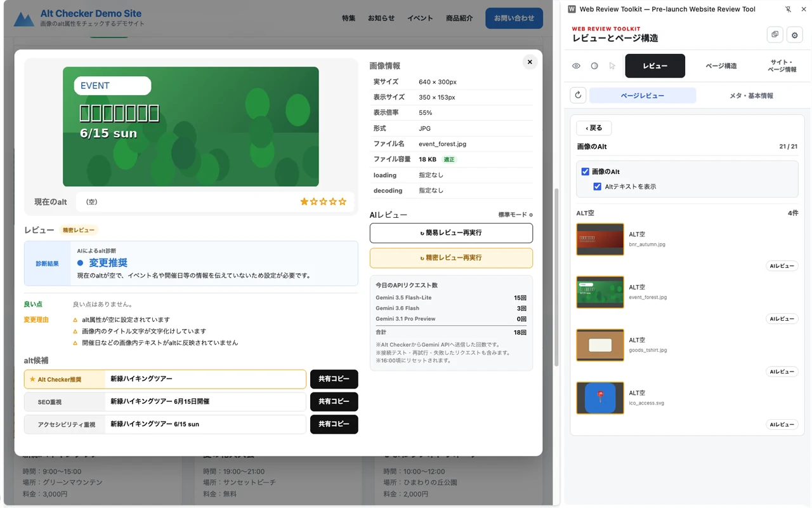812x508 pixels.
Task: Open the サイト・ページ情報 tab
Action: pos(782,66)
